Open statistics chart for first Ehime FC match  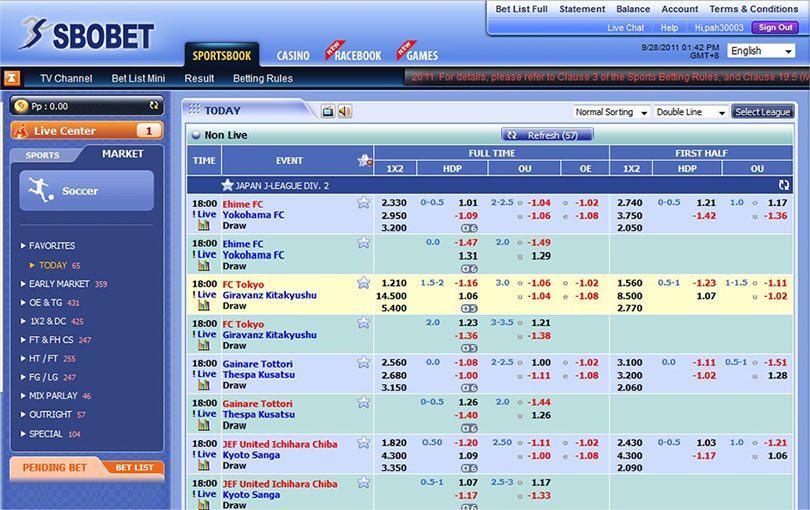[x=204, y=225]
